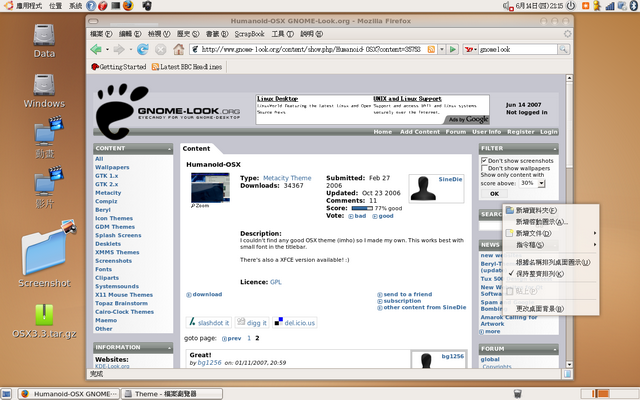Image resolution: width=640 pixels, height=400 pixels.
Task: Click the OK button in the Filter panel
Action: click(x=494, y=194)
